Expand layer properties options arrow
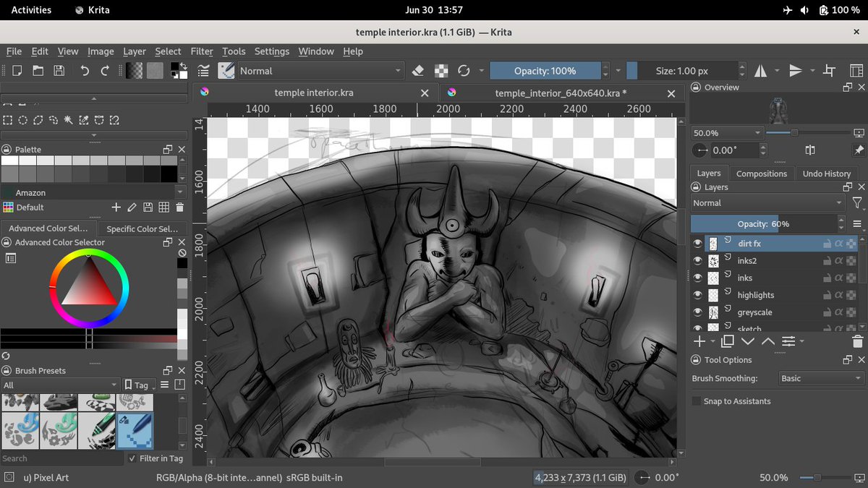 (802, 342)
